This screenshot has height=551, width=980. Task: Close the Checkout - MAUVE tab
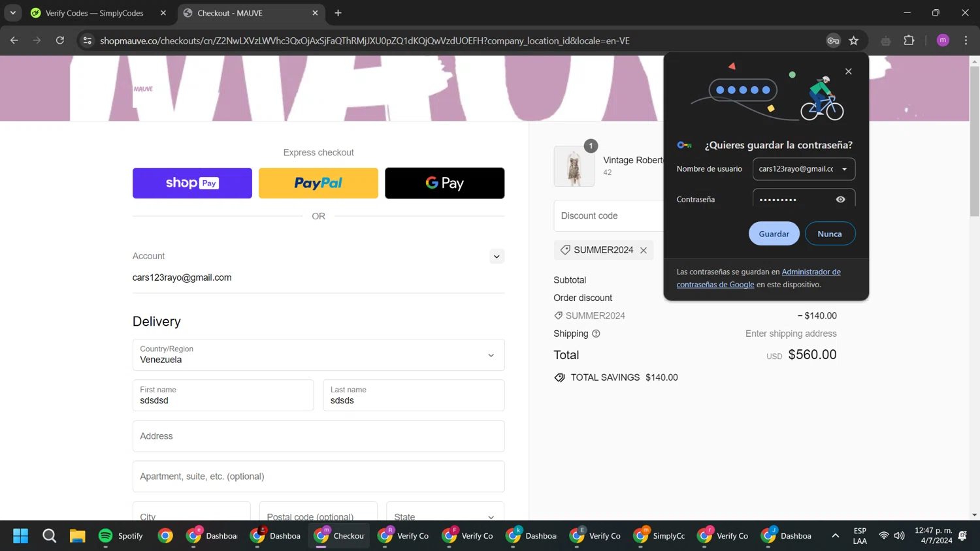[x=315, y=13]
